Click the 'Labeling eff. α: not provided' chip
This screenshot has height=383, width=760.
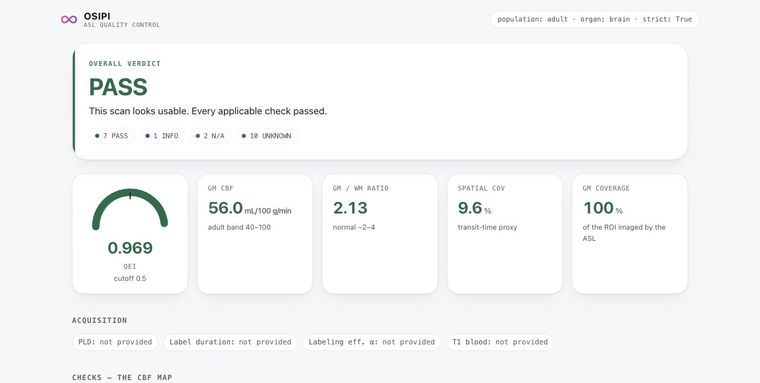tap(371, 342)
